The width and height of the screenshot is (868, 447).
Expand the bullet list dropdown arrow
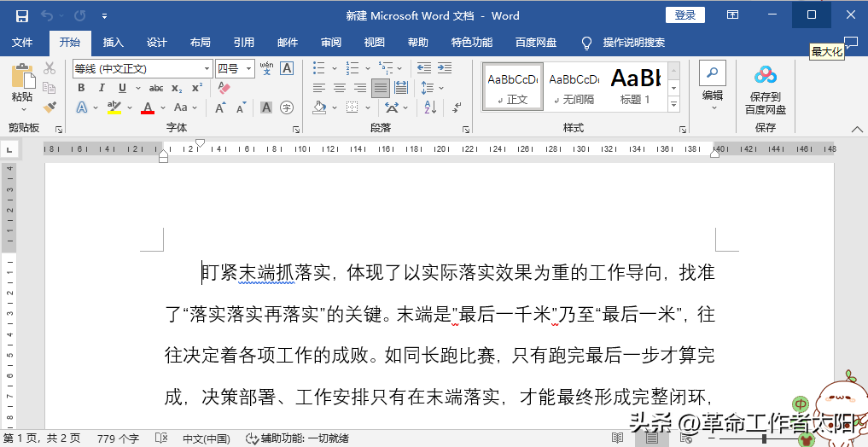335,68
